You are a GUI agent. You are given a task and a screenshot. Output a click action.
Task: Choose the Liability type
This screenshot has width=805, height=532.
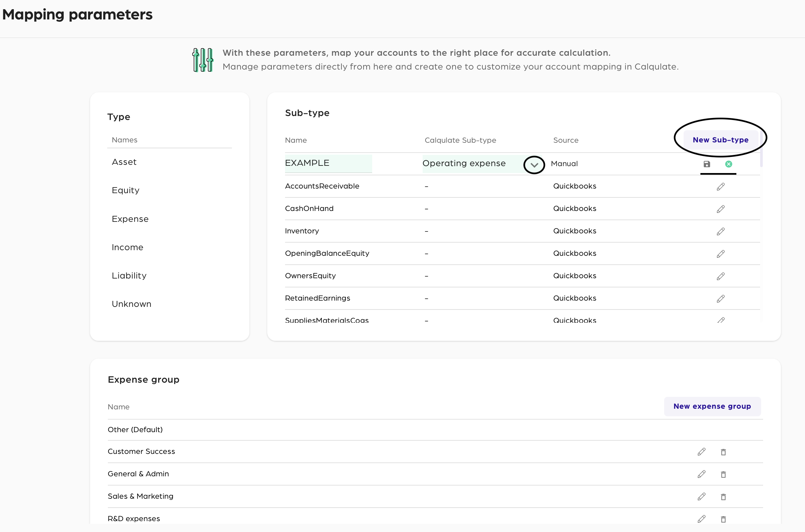[x=129, y=276]
